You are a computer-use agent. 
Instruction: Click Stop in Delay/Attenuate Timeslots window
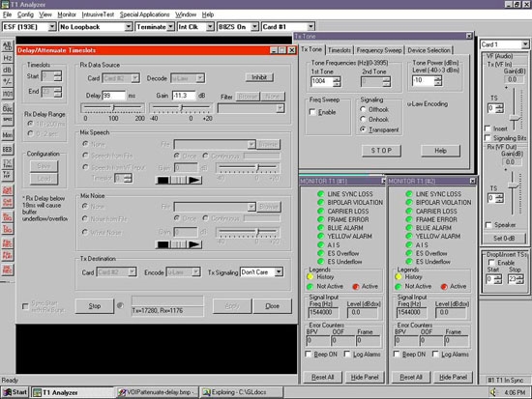coord(95,306)
